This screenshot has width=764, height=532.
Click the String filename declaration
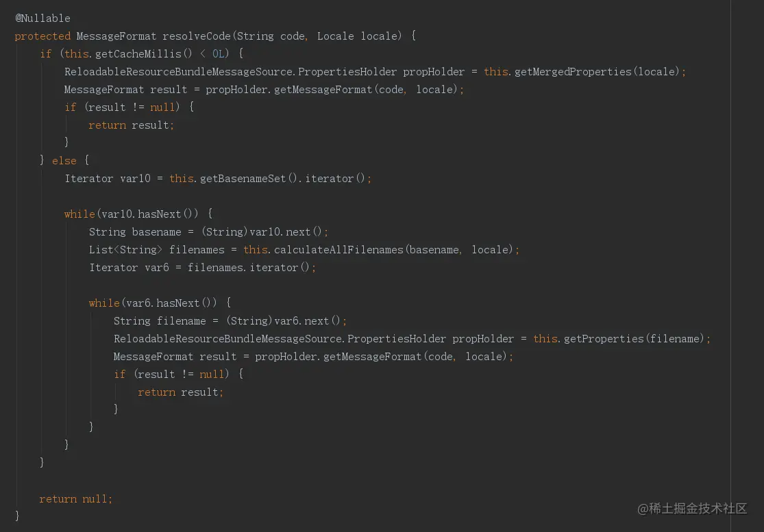pyautogui.click(x=160, y=320)
